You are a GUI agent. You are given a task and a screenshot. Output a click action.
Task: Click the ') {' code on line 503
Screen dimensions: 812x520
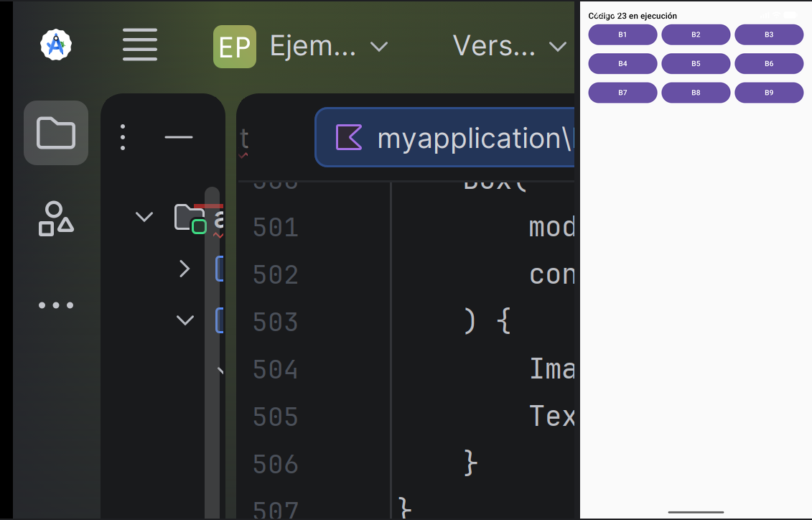click(x=487, y=322)
